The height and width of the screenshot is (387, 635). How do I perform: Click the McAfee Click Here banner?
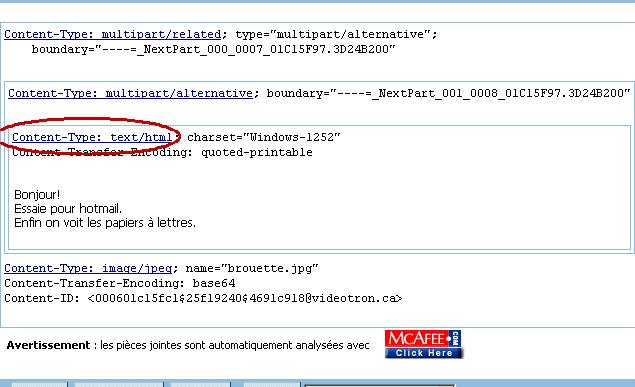tap(423, 344)
